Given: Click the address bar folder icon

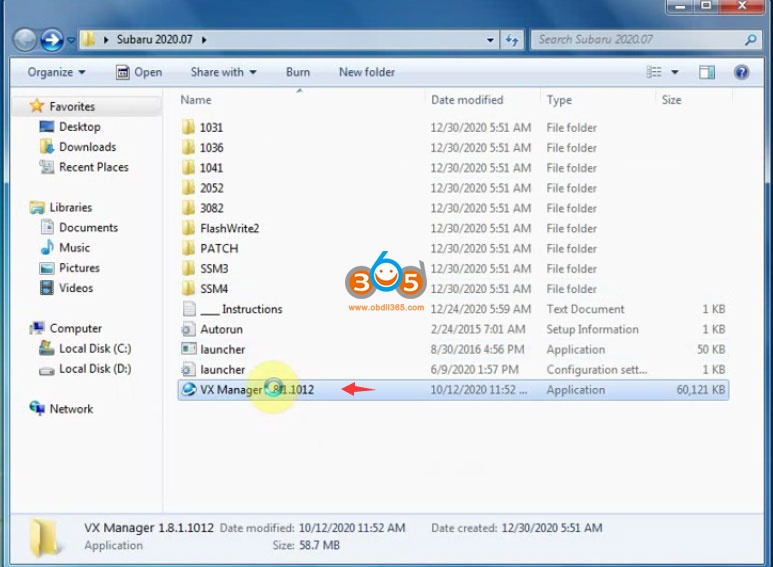Looking at the screenshot, I should tap(88, 39).
